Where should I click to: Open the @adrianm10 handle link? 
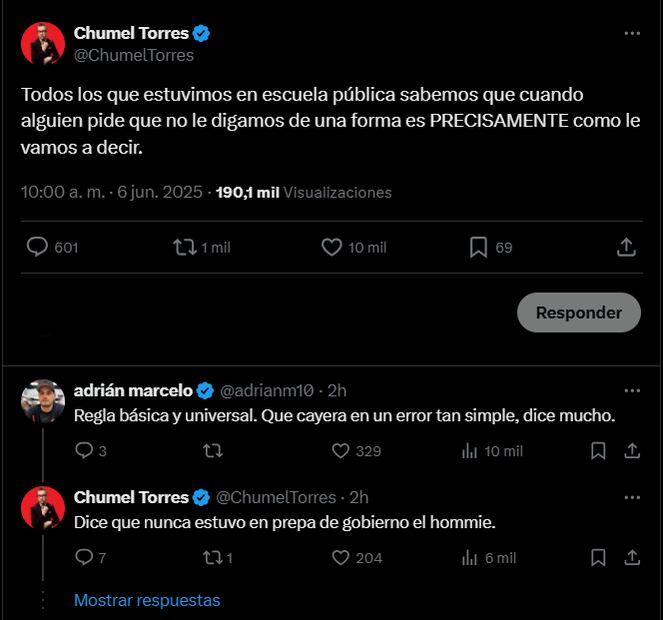pyautogui.click(x=268, y=390)
